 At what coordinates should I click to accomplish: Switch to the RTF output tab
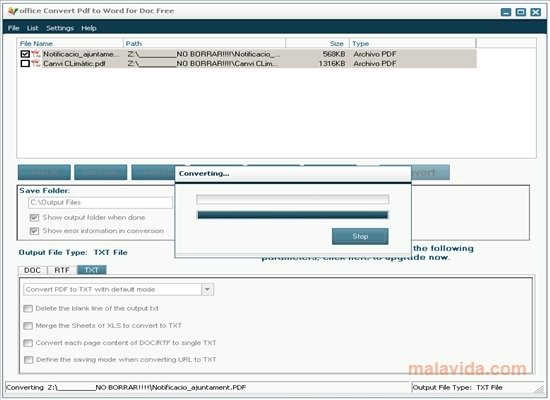tap(62, 270)
